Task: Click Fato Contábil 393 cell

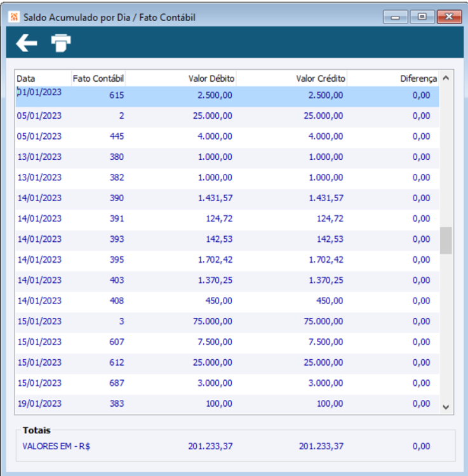Action: [x=117, y=239]
